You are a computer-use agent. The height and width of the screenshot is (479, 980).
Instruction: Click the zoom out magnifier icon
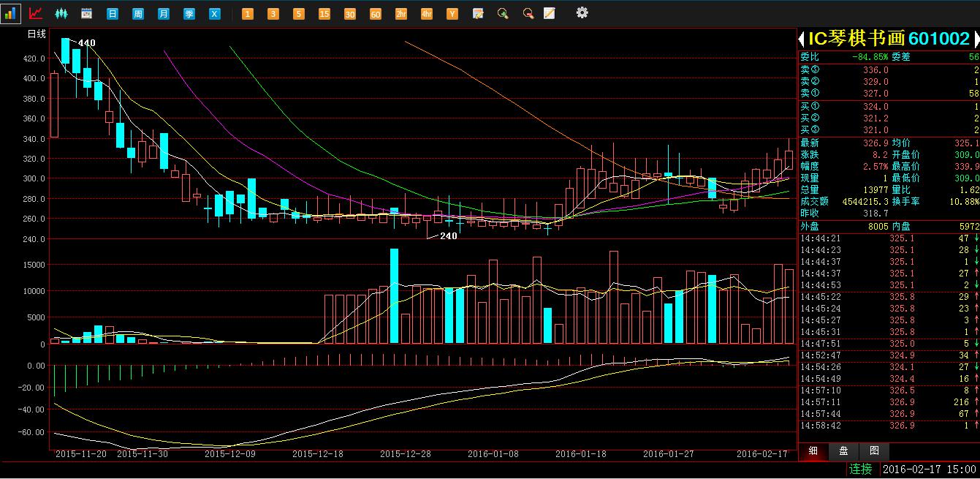tap(528, 13)
